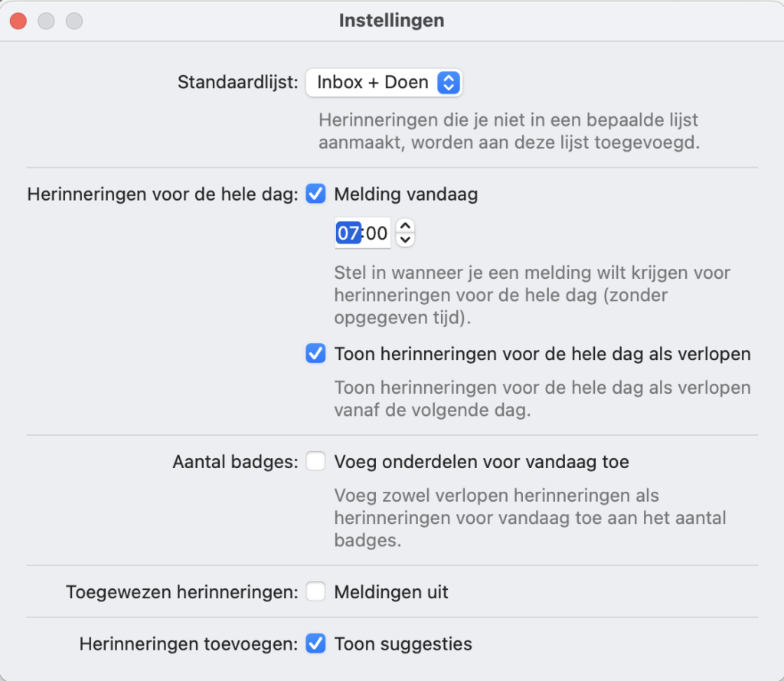The height and width of the screenshot is (681, 784).
Task: Toggle the Melding vandaag checkbox
Action: point(315,195)
